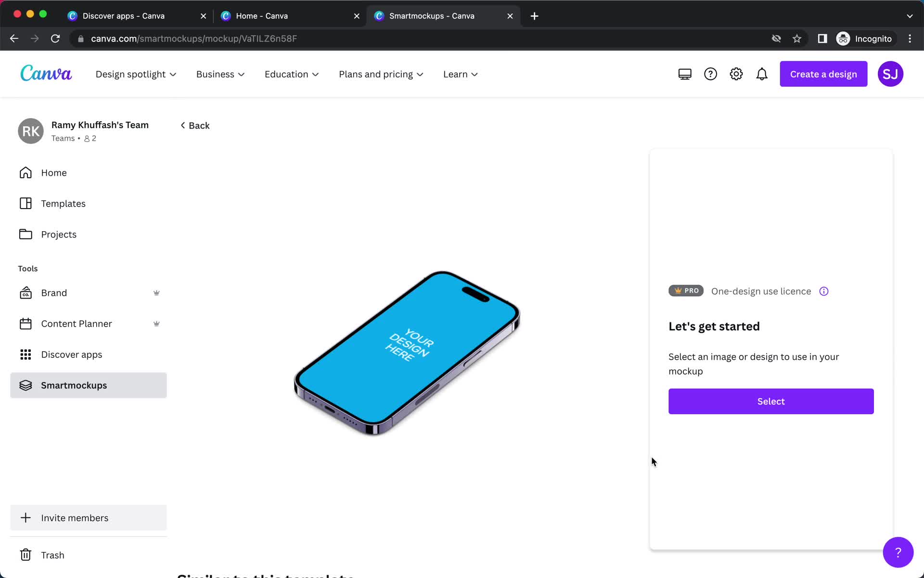
Task: Open a new browser tab
Action: click(534, 16)
